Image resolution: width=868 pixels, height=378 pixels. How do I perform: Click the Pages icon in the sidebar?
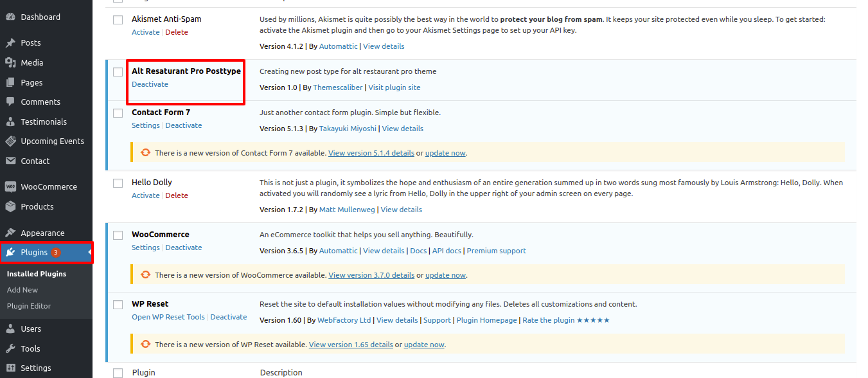pyautogui.click(x=10, y=82)
